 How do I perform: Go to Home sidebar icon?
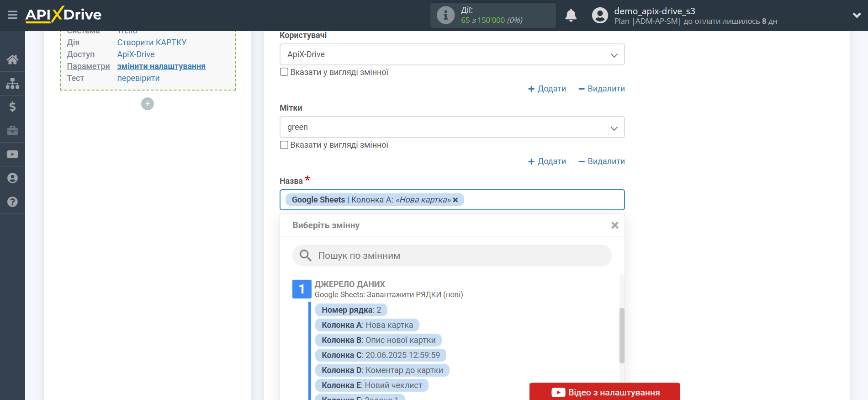pyautogui.click(x=12, y=59)
